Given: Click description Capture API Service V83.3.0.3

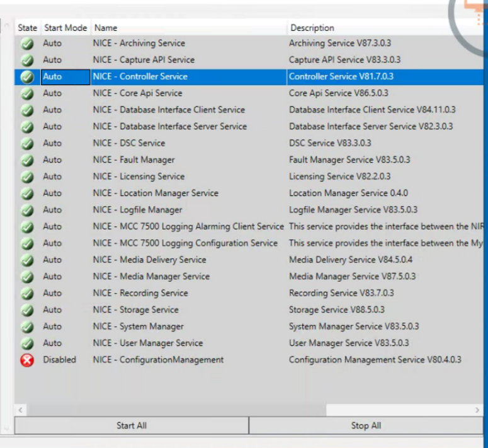Looking at the screenshot, I should pyautogui.click(x=345, y=60).
